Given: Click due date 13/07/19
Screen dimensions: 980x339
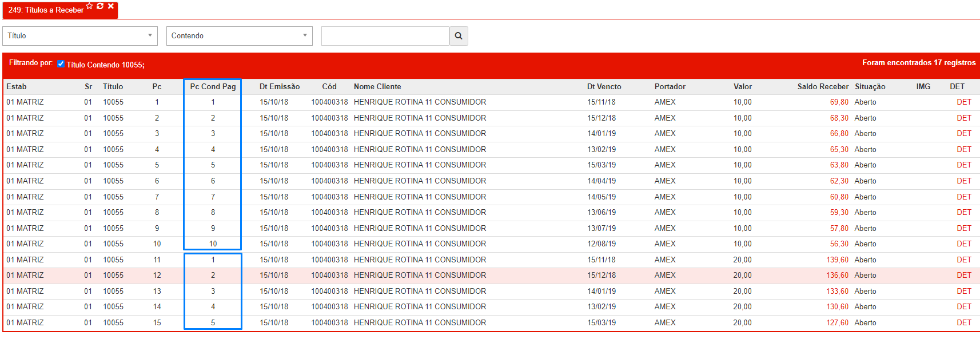Looking at the screenshot, I should 601,228.
